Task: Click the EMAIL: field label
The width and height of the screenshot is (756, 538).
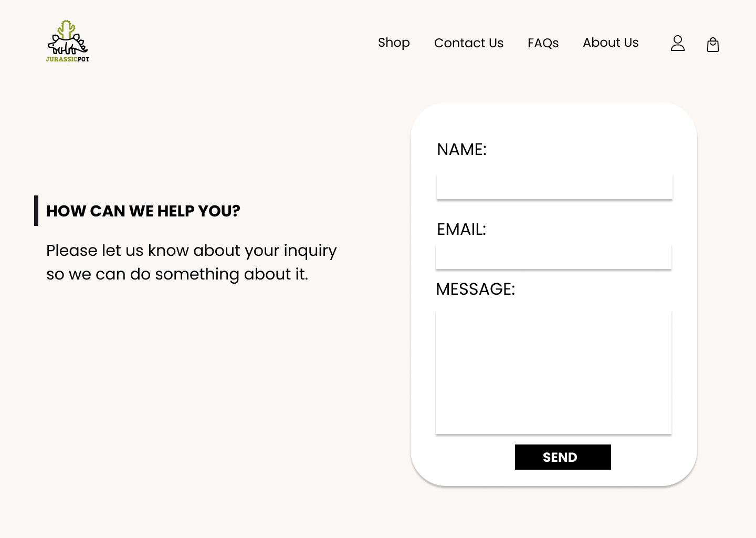Action: pos(461,230)
